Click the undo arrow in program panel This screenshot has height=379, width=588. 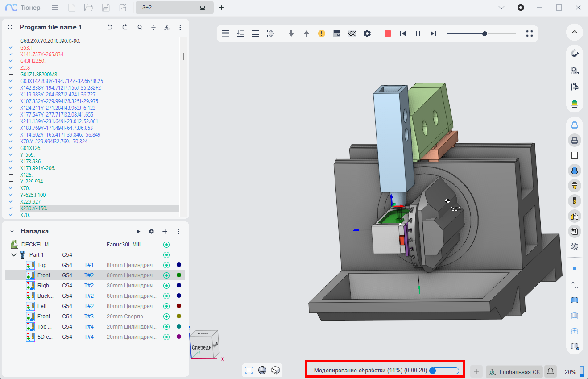coord(110,27)
